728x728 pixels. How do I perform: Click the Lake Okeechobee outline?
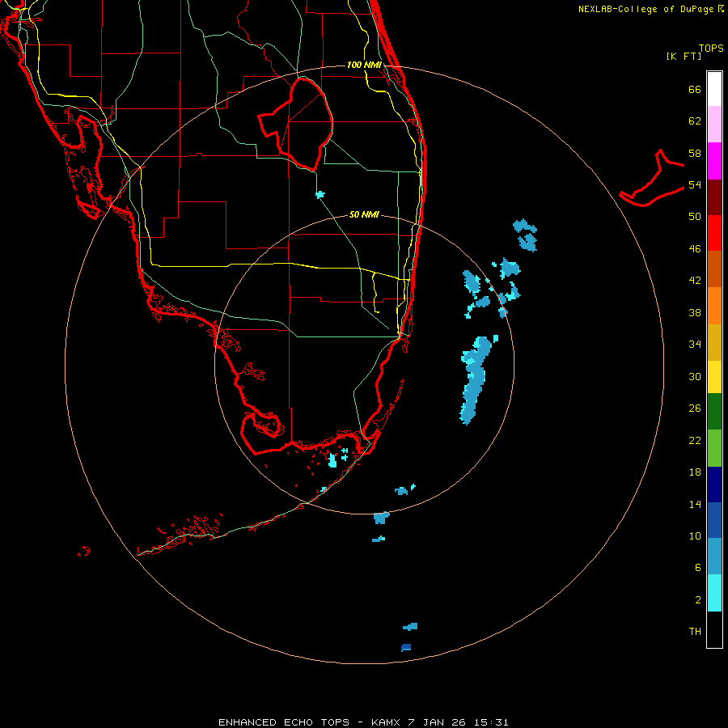point(296,124)
